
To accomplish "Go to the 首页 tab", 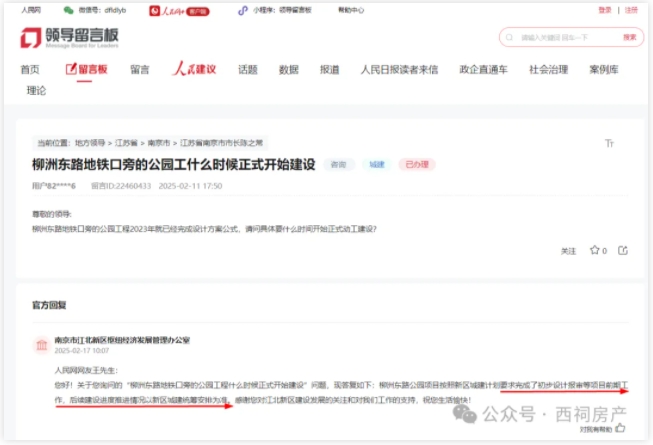I will (x=30, y=70).
